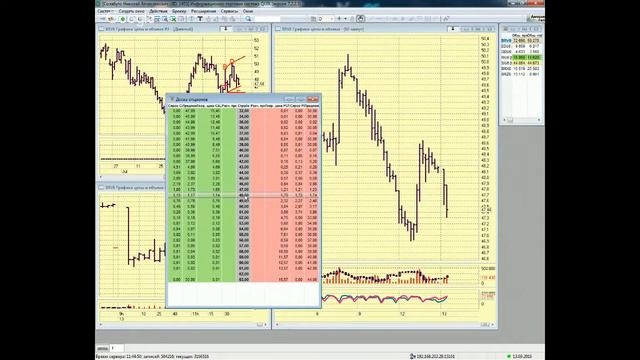Click right scroll arrow of 60-minute chart

point(493,324)
